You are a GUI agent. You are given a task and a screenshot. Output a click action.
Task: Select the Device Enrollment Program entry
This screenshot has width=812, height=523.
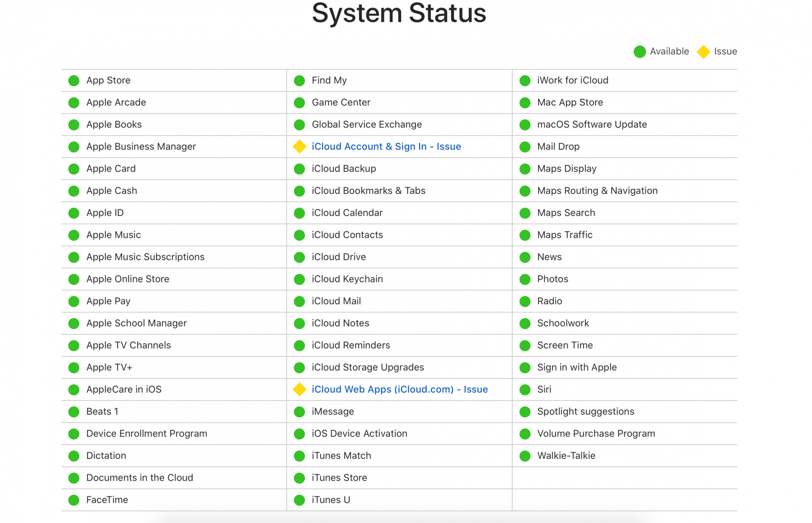pyautogui.click(x=147, y=433)
